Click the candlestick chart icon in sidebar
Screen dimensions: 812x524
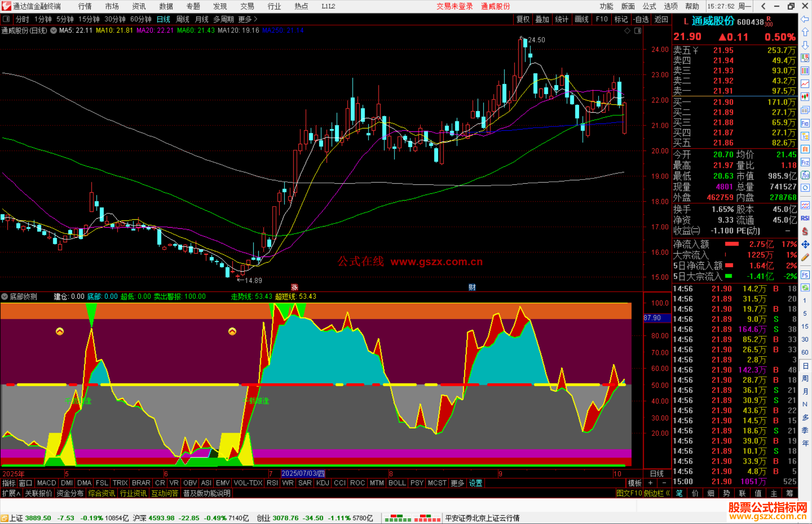[x=805, y=97]
